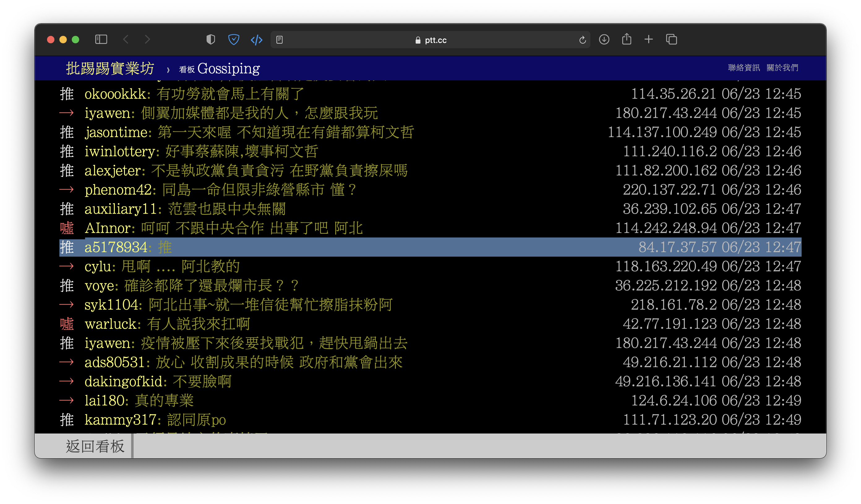Go to 看板 Gossiping board link
The image size is (861, 504).
click(219, 69)
